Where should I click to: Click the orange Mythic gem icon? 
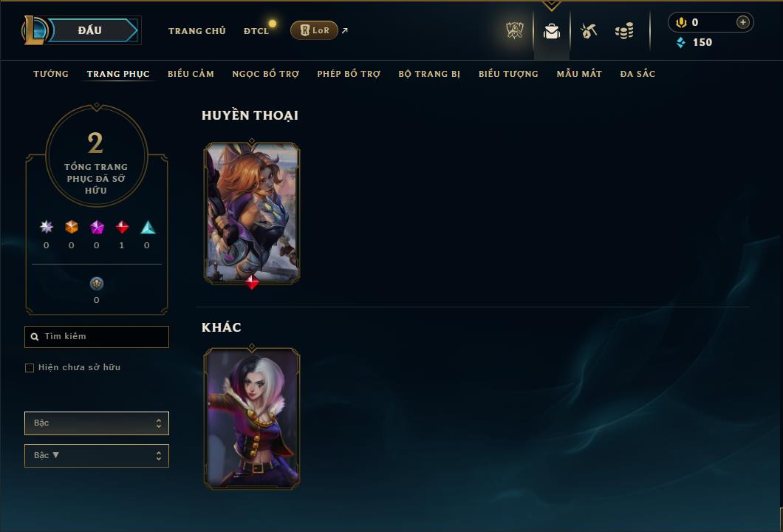[72, 228]
